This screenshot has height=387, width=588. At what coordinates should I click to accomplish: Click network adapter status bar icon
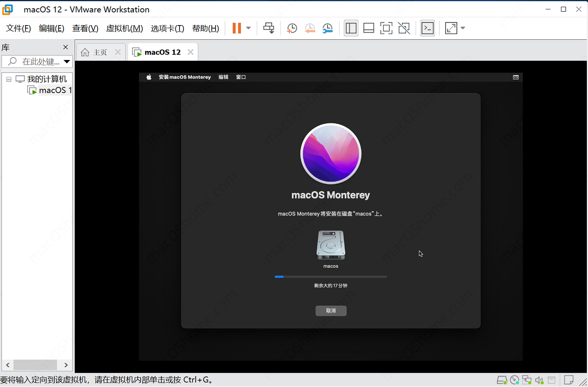[527, 380]
